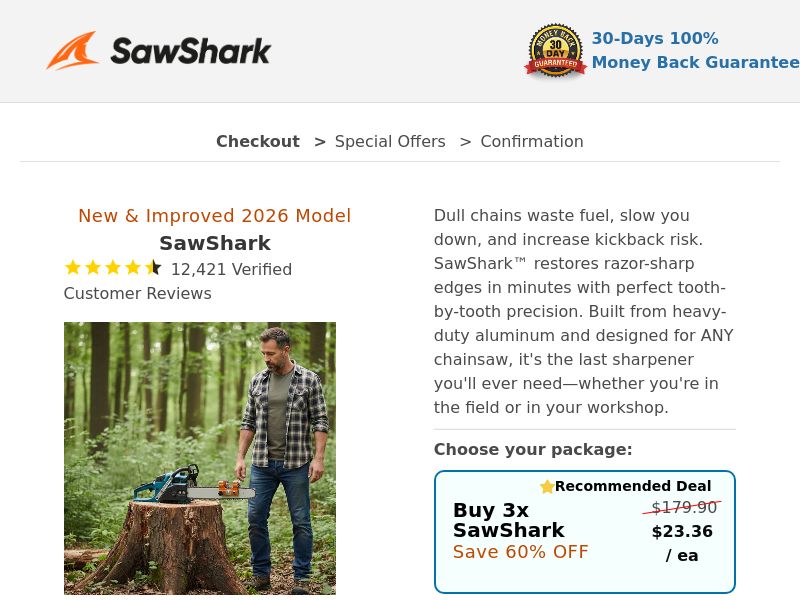This screenshot has height=600, width=800.
Task: Click the star beside 'Recommended Deal'
Action: [x=548, y=486]
